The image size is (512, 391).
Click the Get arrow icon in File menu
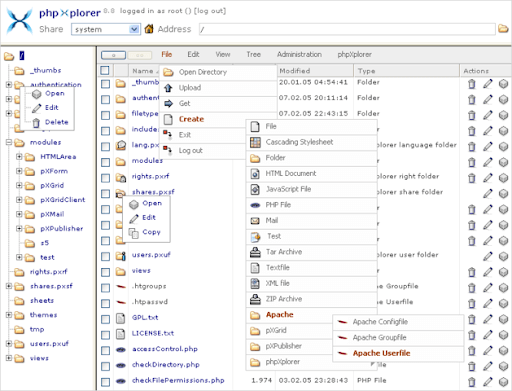pos(168,103)
